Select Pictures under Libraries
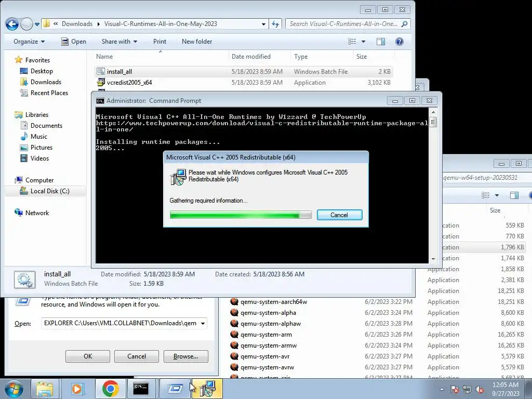The image size is (532, 399). tap(42, 147)
